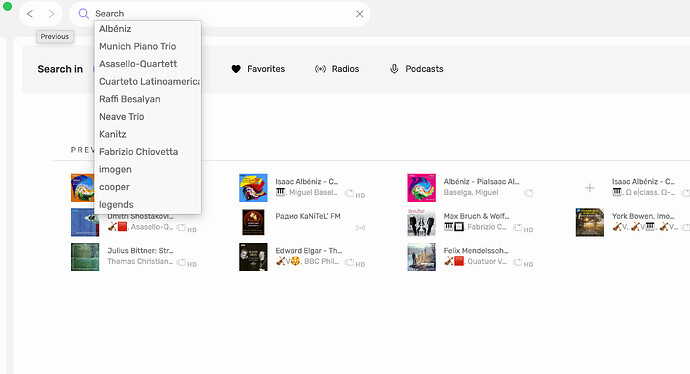Click the Favorites heart icon
The width and height of the screenshot is (690, 374).
pyautogui.click(x=236, y=69)
